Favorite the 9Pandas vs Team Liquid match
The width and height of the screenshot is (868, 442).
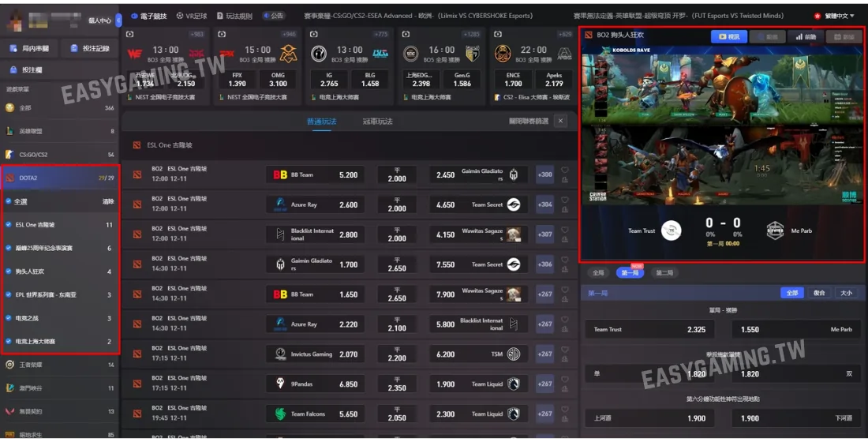pos(565,380)
